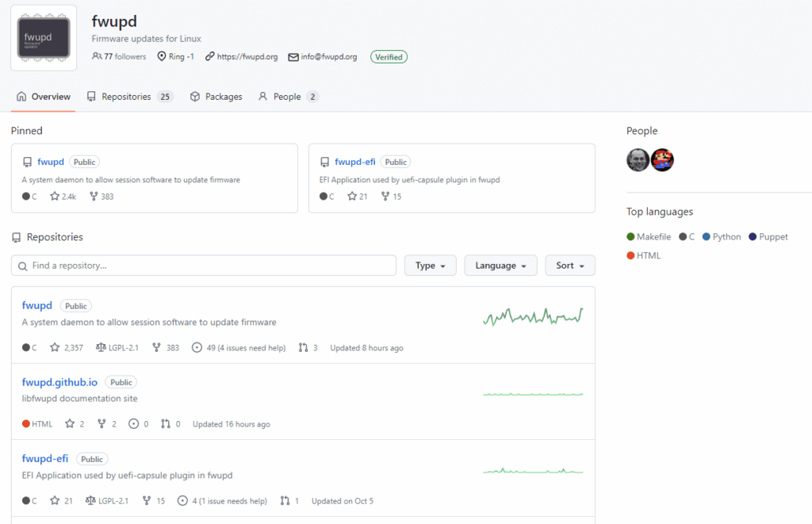Open the Type filter dropdown
Viewport: 812px width, 524px height.
[430, 266]
